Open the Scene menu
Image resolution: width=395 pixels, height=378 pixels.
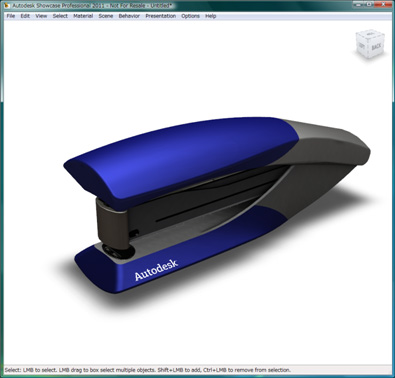(x=106, y=16)
